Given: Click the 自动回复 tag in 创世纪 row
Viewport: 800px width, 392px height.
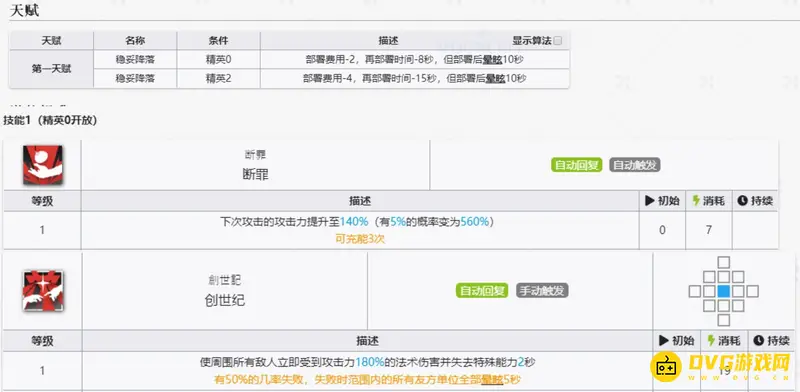Looking at the screenshot, I should click(482, 290).
